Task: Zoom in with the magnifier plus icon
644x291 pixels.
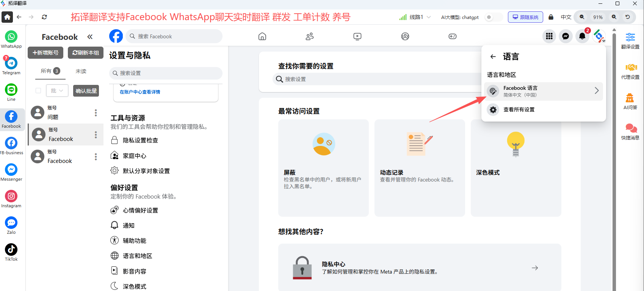Action: [x=614, y=17]
